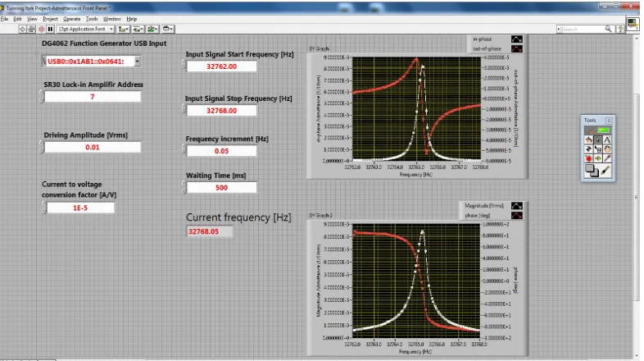Viewport: 644px width, 361px height.
Task: Click the phase [deg] plot legend icon
Action: 517,216
